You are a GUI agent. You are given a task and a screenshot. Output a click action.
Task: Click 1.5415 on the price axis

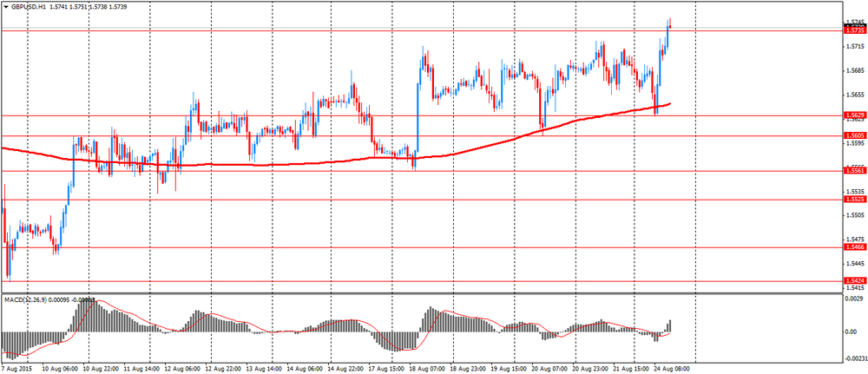click(x=854, y=288)
